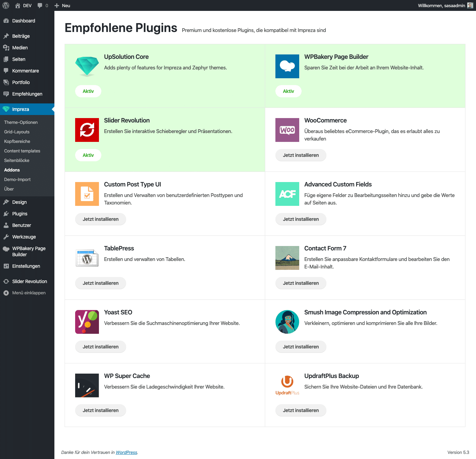The image size is (476, 459).
Task: Click the WP Super Cache gauge logo
Action: point(87,386)
